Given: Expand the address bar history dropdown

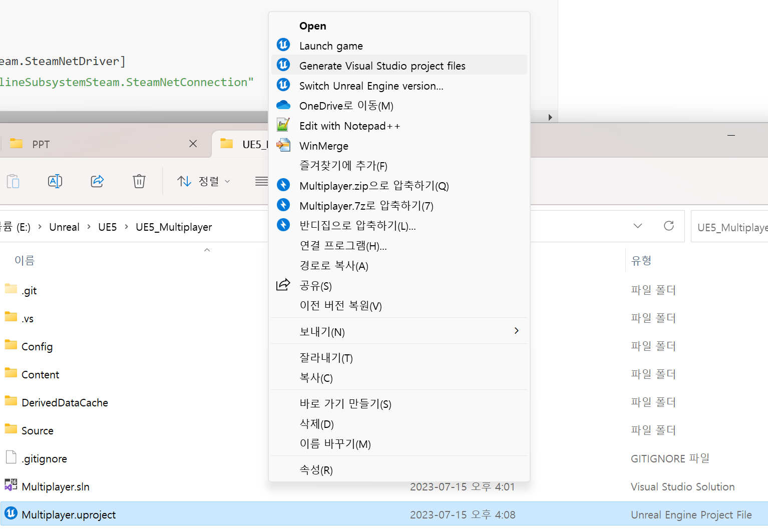Looking at the screenshot, I should point(638,226).
